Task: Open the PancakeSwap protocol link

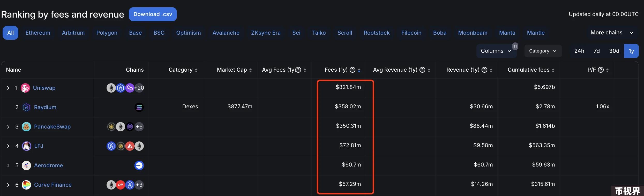Action: pos(53,127)
